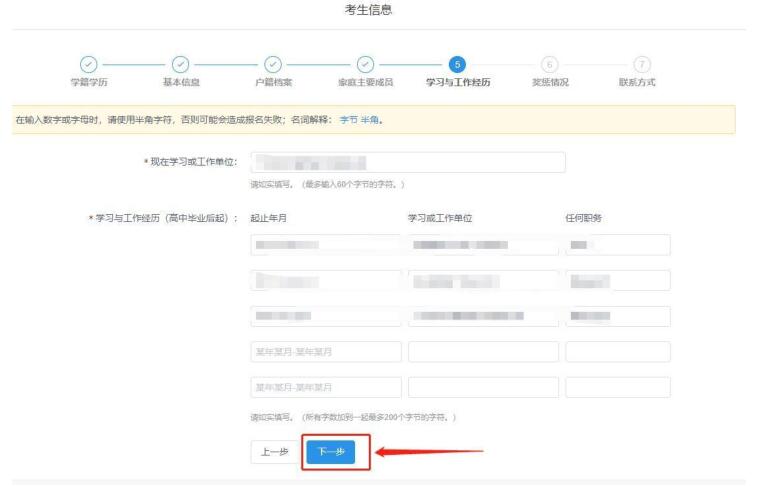761x486 pixels.
Task: Click the step 6 奖惩情况 circle
Action: [x=549, y=65]
